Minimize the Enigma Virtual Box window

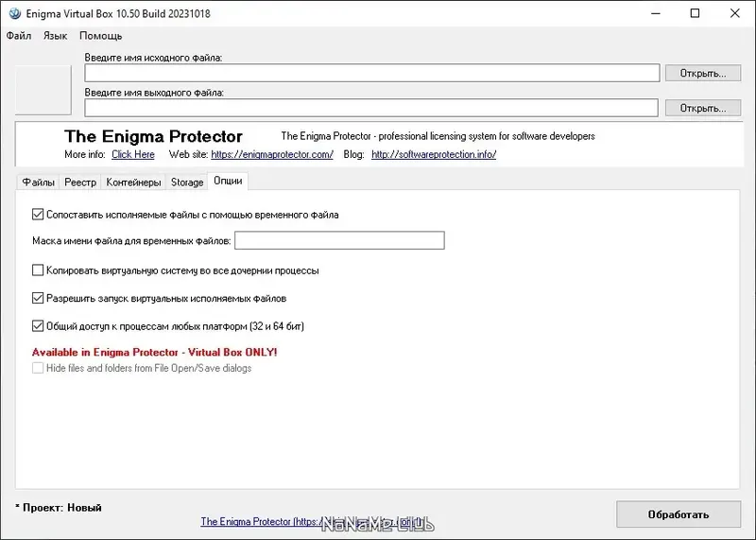tap(656, 13)
